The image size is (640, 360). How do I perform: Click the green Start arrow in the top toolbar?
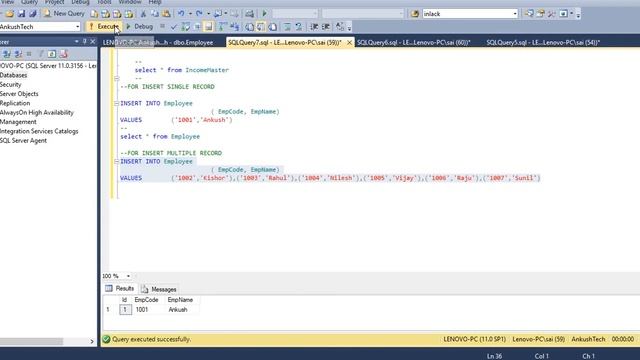[x=264, y=14]
